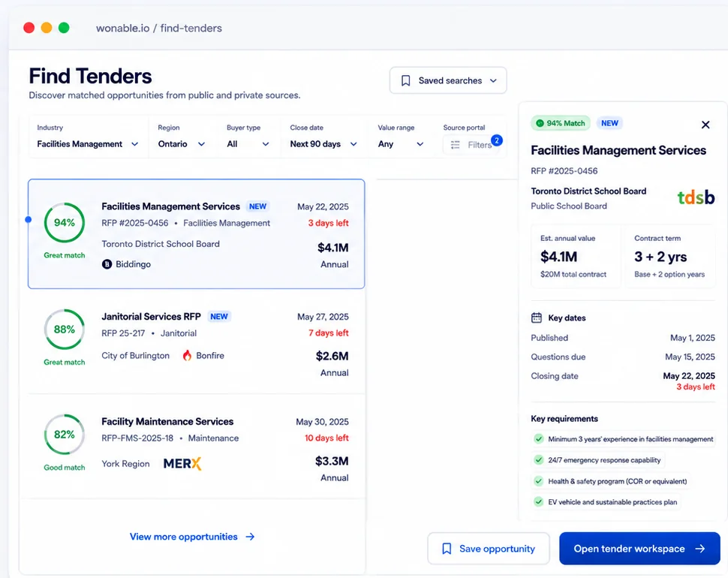Click the blue unread dot beside first tender
The height and width of the screenshot is (578, 728).
29,219
